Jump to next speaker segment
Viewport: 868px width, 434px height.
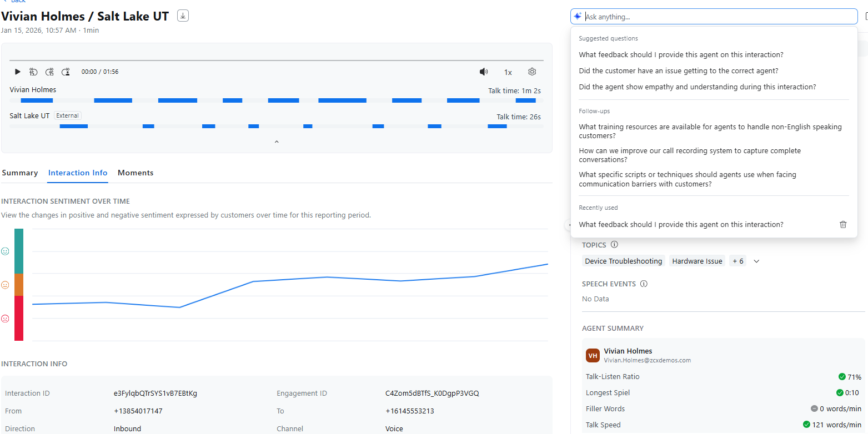click(x=66, y=72)
